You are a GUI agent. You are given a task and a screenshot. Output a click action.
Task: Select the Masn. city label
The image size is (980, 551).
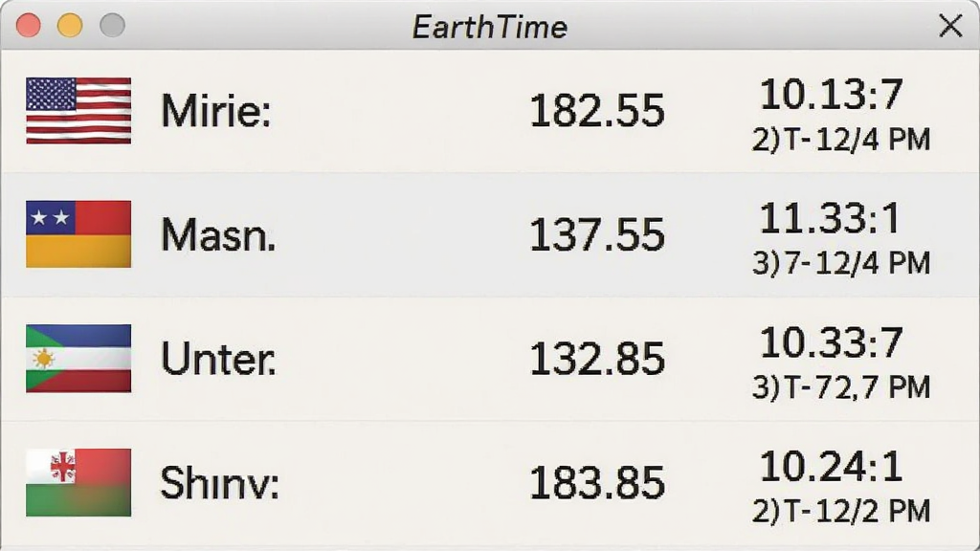pyautogui.click(x=217, y=235)
